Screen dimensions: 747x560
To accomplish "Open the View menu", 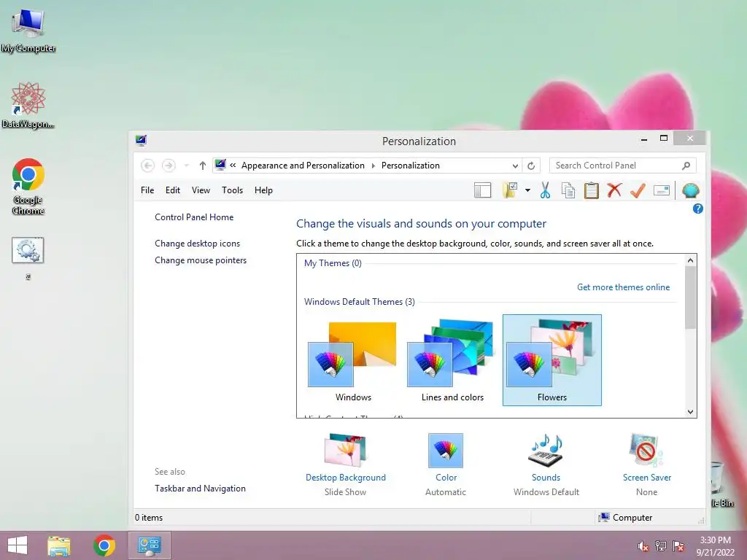I will [x=201, y=190].
